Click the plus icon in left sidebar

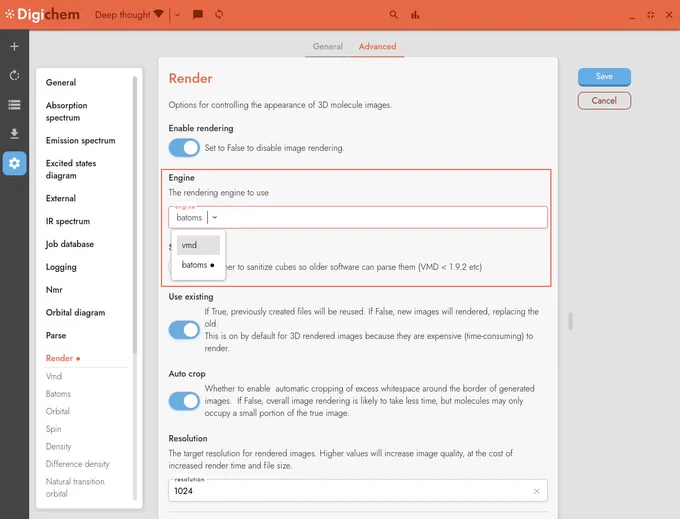[14, 46]
